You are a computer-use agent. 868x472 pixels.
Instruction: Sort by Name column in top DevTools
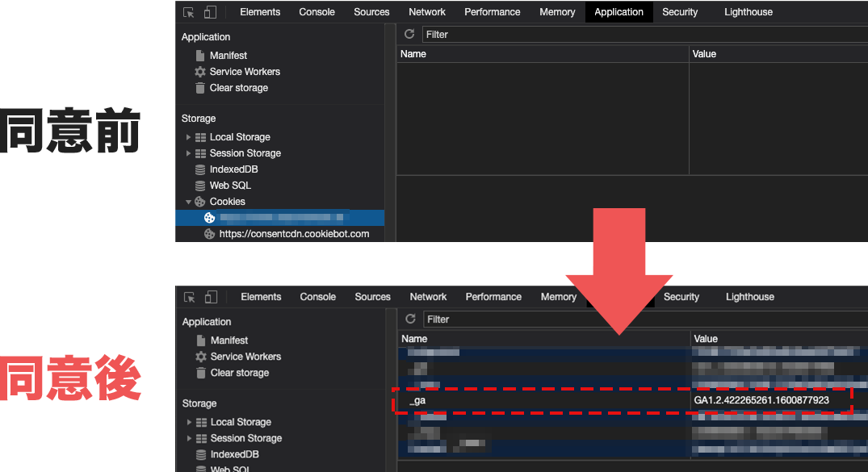pyautogui.click(x=543, y=54)
